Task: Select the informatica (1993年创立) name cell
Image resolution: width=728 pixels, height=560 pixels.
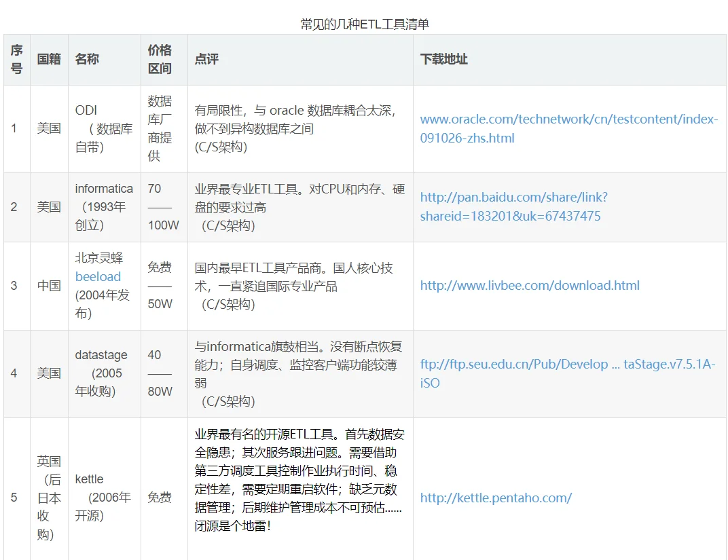Action: 105,207
